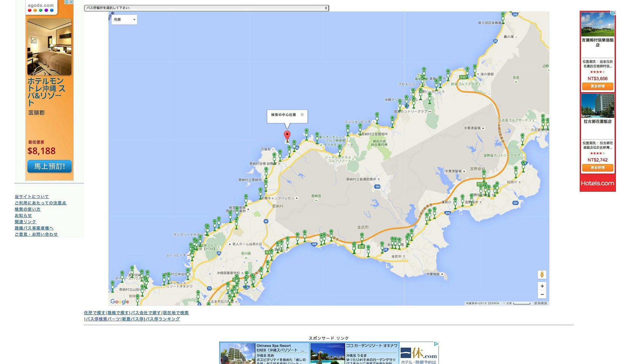The height and width of the screenshot is (364, 636).
Task: Open 路線バス事業者様へ link
Action: click(x=34, y=228)
